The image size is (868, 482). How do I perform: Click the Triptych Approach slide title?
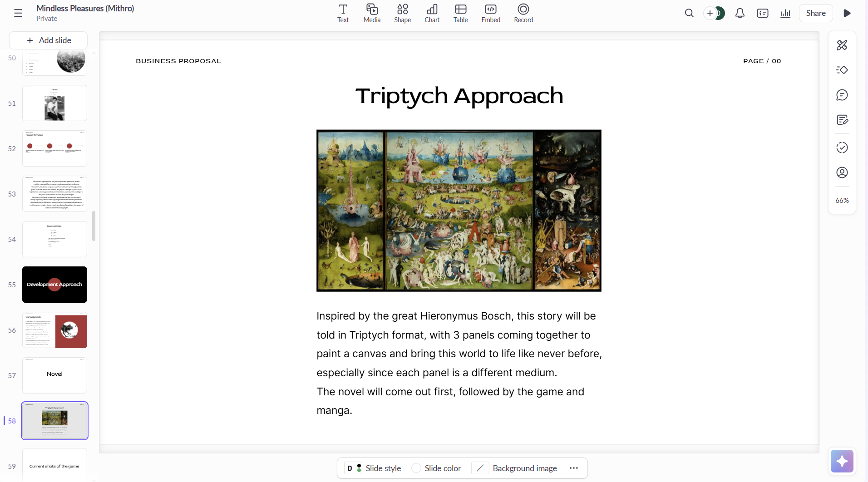pyautogui.click(x=459, y=96)
